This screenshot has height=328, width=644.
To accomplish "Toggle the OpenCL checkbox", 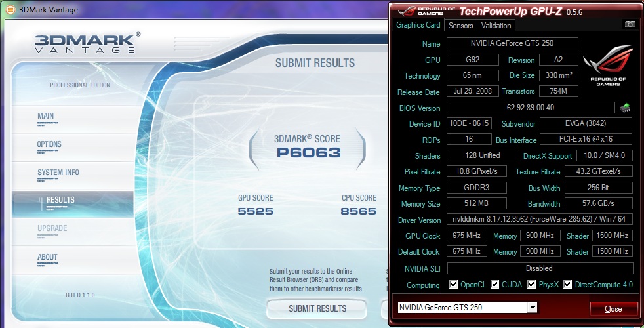I will click(453, 285).
